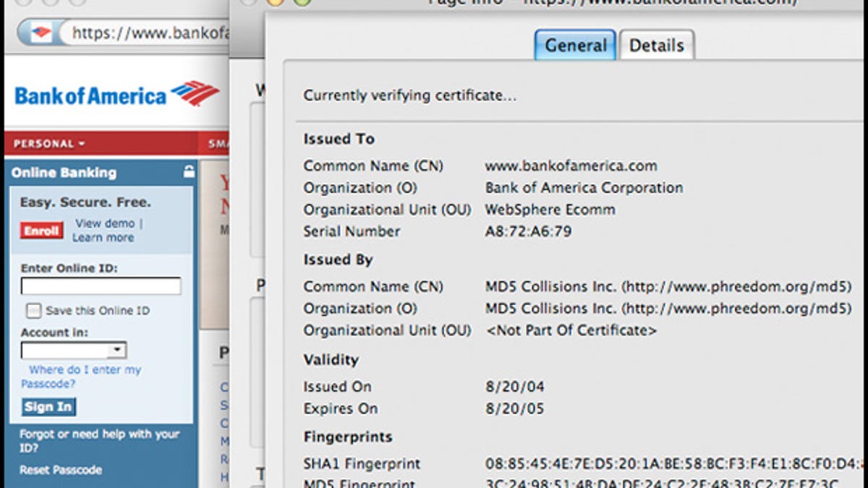The image size is (868, 488).
Task: Check the Save this Online ID checkbox
Action: [x=33, y=310]
